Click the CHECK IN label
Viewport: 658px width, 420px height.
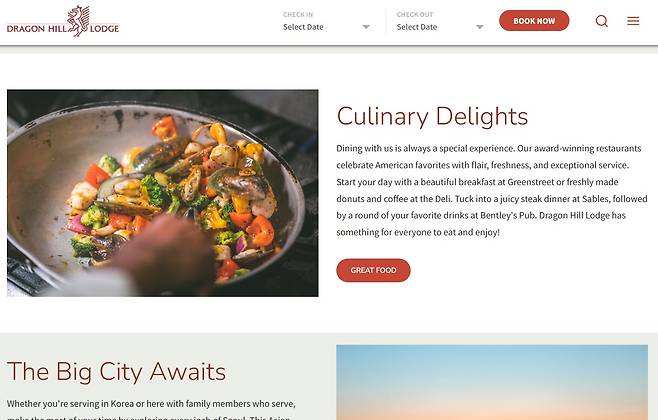pyautogui.click(x=298, y=14)
